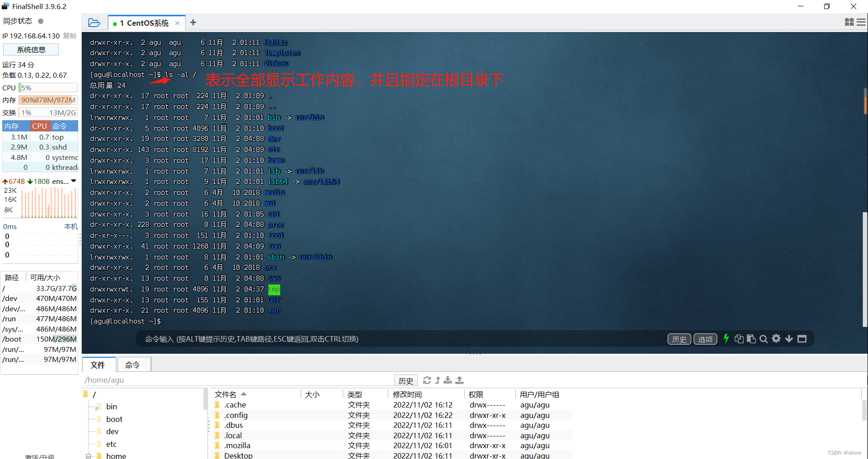Toggle the 同步状态 indicator dot
868x459 pixels.
[41, 21]
